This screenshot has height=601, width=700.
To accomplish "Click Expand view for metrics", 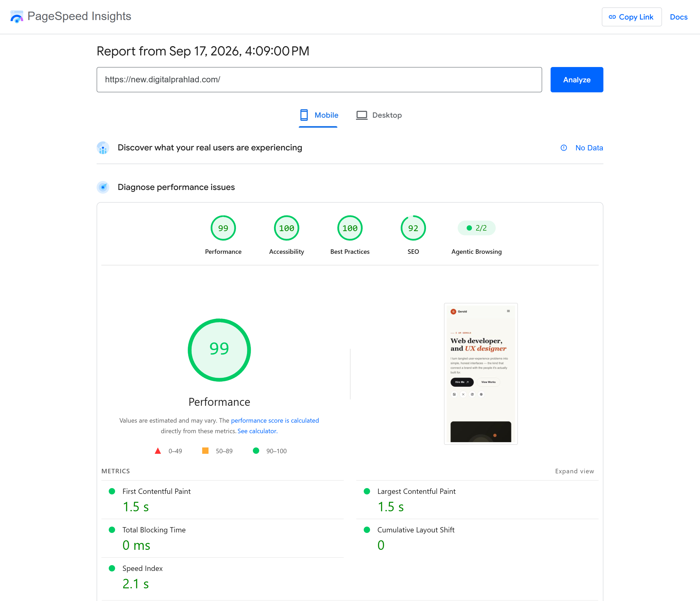I will [x=574, y=471].
